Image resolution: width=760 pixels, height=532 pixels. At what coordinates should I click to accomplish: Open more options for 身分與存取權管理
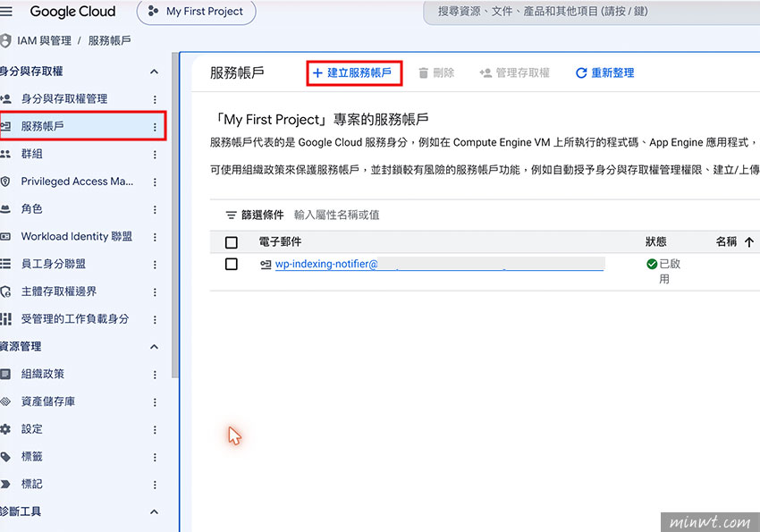tap(155, 99)
